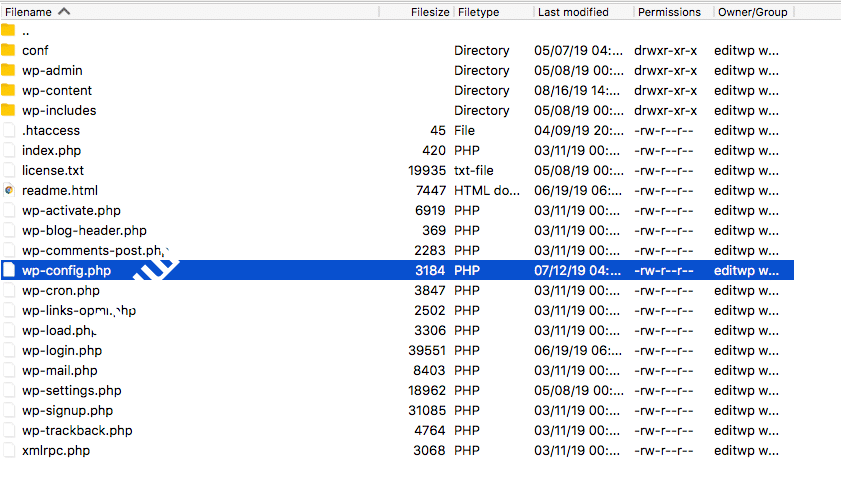Click the .htaccess file icon
Screen dimensions: 841x488
(9, 130)
